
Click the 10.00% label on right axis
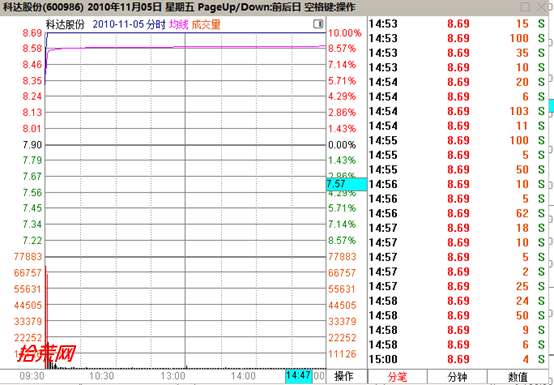pyautogui.click(x=345, y=33)
